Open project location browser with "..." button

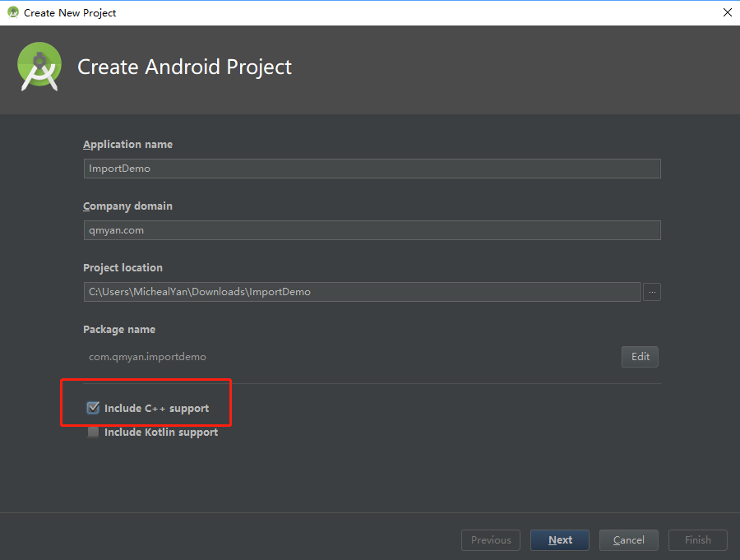tap(651, 291)
